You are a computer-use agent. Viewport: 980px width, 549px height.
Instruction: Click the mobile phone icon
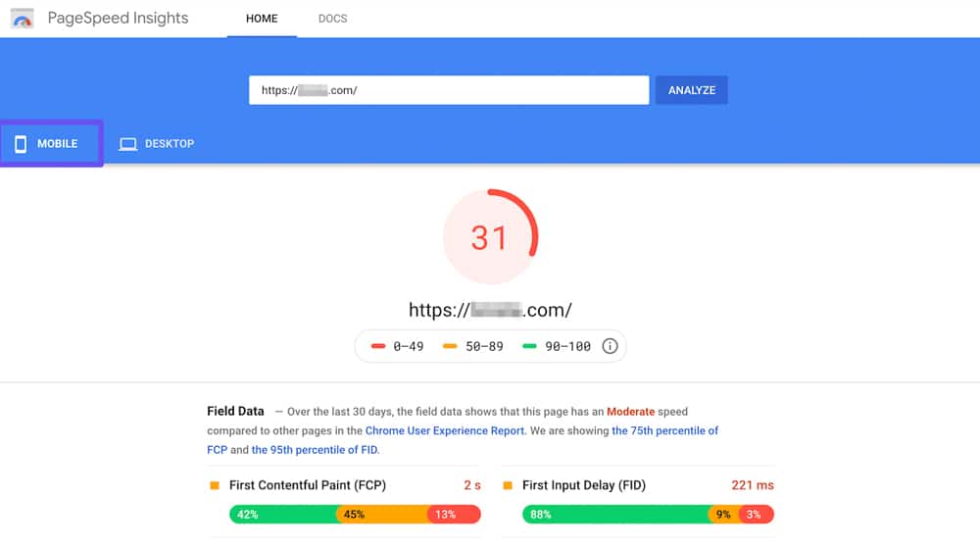click(x=21, y=144)
